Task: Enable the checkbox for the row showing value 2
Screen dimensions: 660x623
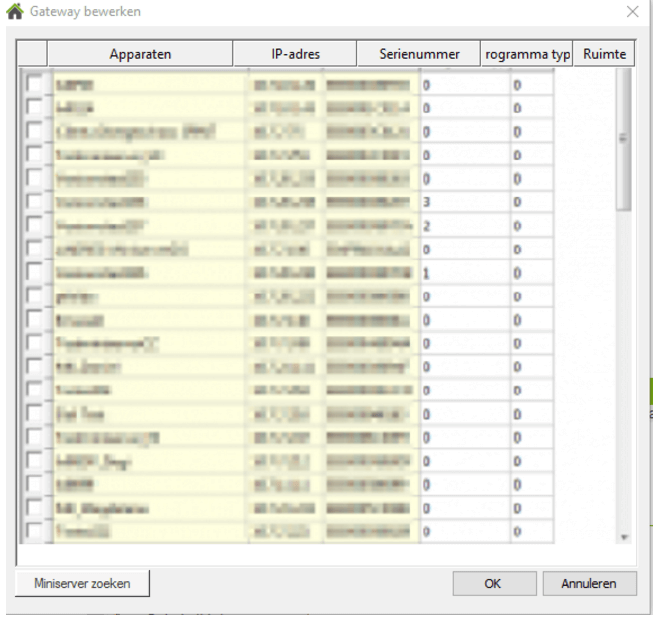Action: point(34,226)
